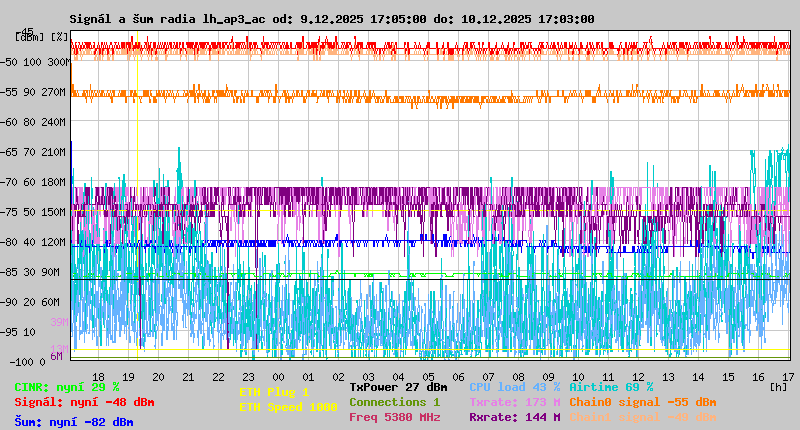
Task: Select the TxPower 27 dBm label
Action: pyautogui.click(x=398, y=387)
